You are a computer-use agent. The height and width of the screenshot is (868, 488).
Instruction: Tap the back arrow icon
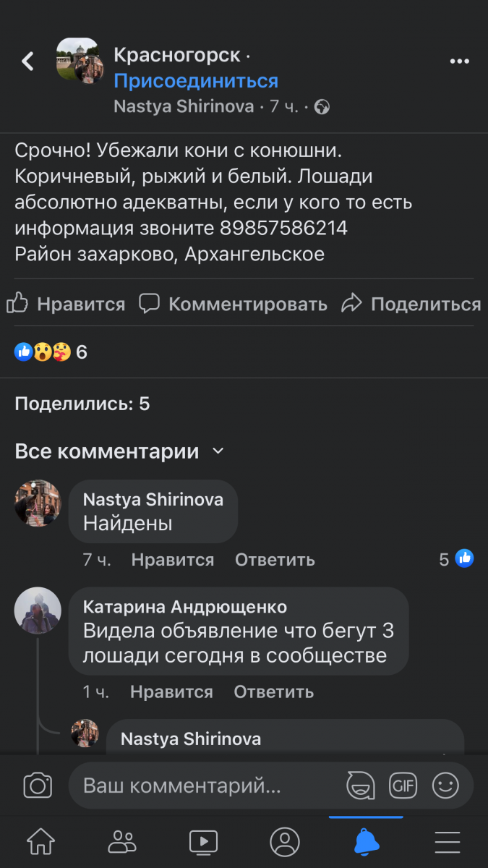[x=27, y=61]
